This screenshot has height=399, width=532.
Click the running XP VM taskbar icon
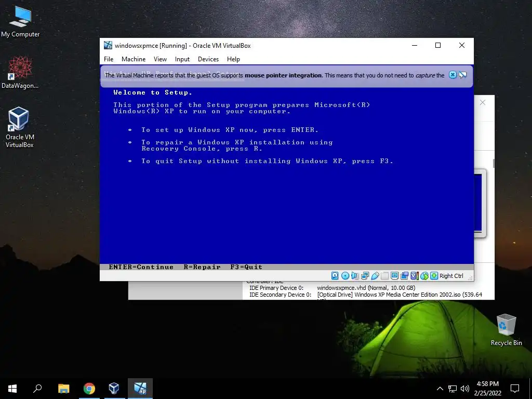tap(140, 389)
